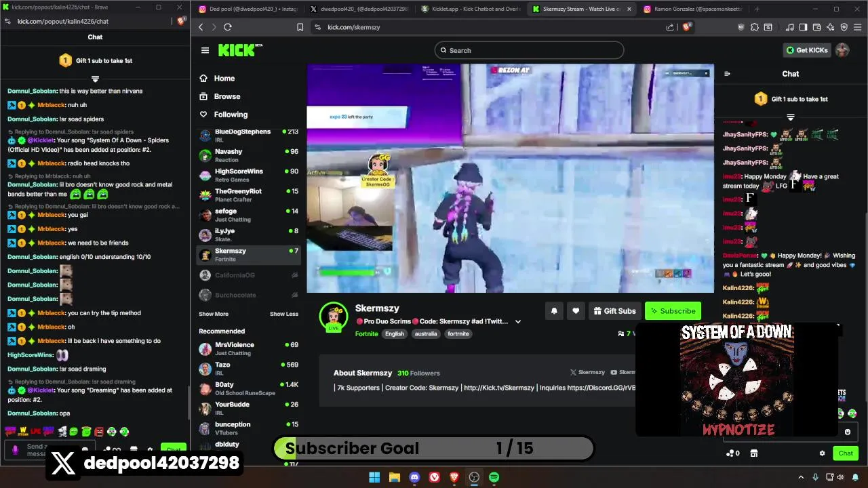Open Discord from the taskbar
This screenshot has width=868, height=488.
point(414,477)
